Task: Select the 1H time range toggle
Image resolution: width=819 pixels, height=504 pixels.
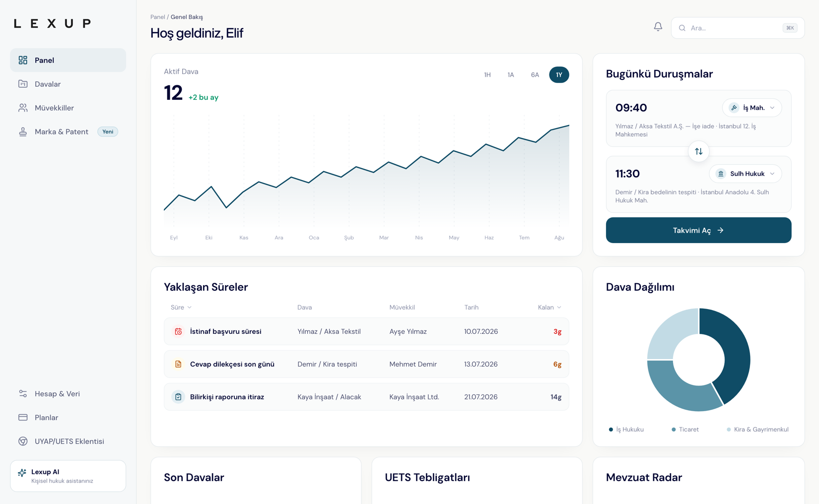Action: coord(487,75)
